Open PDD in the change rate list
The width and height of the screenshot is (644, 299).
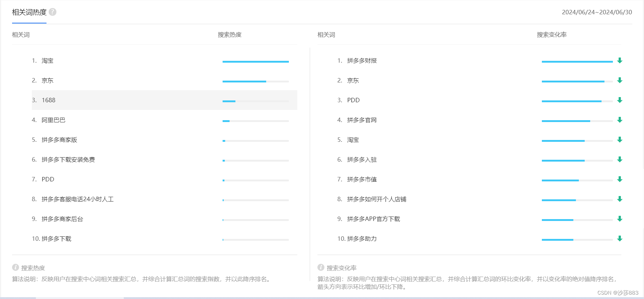click(x=353, y=100)
